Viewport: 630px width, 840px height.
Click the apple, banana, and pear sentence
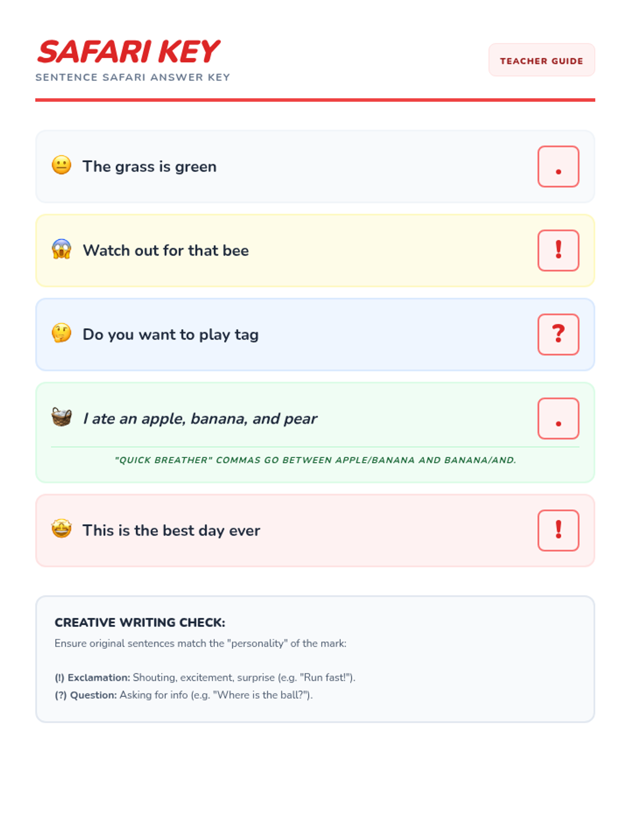coord(200,418)
